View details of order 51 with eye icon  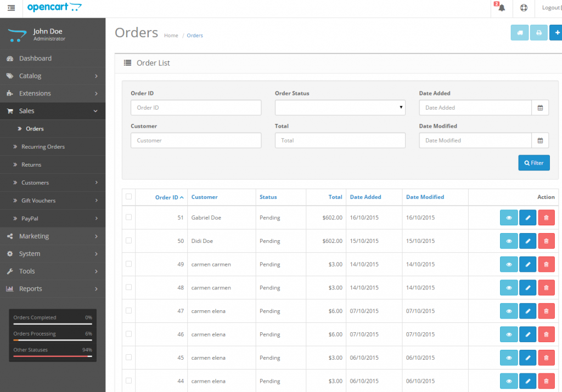pos(508,217)
